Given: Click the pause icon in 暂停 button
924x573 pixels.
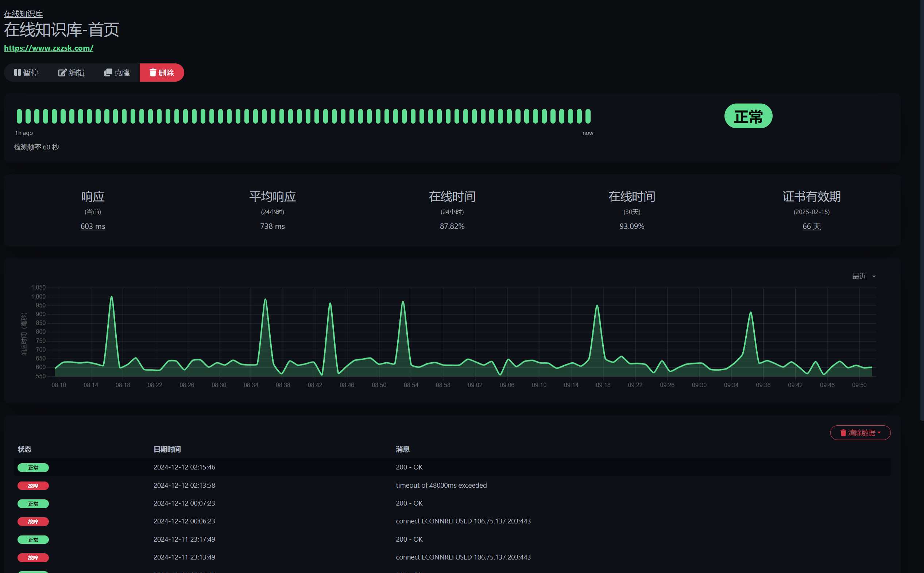Looking at the screenshot, I should (18, 73).
